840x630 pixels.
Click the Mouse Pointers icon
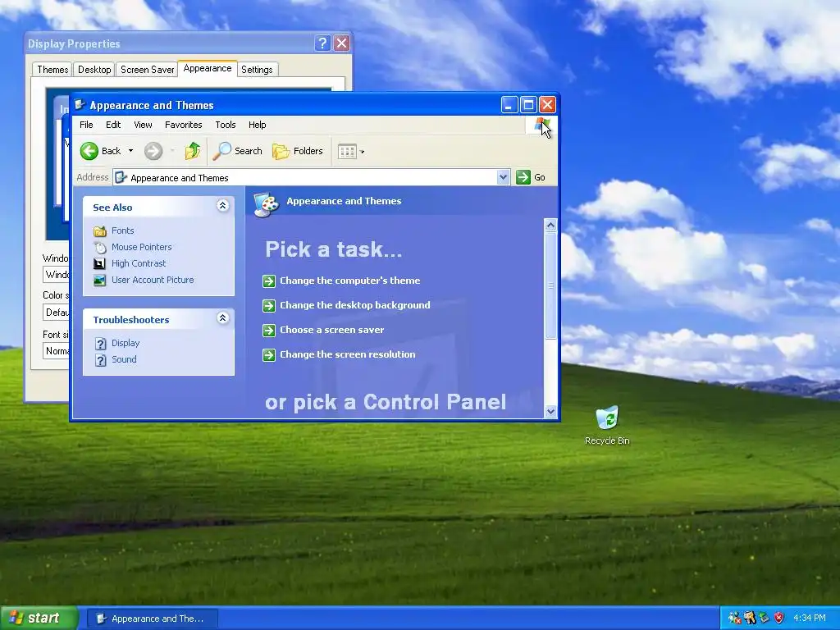point(100,248)
